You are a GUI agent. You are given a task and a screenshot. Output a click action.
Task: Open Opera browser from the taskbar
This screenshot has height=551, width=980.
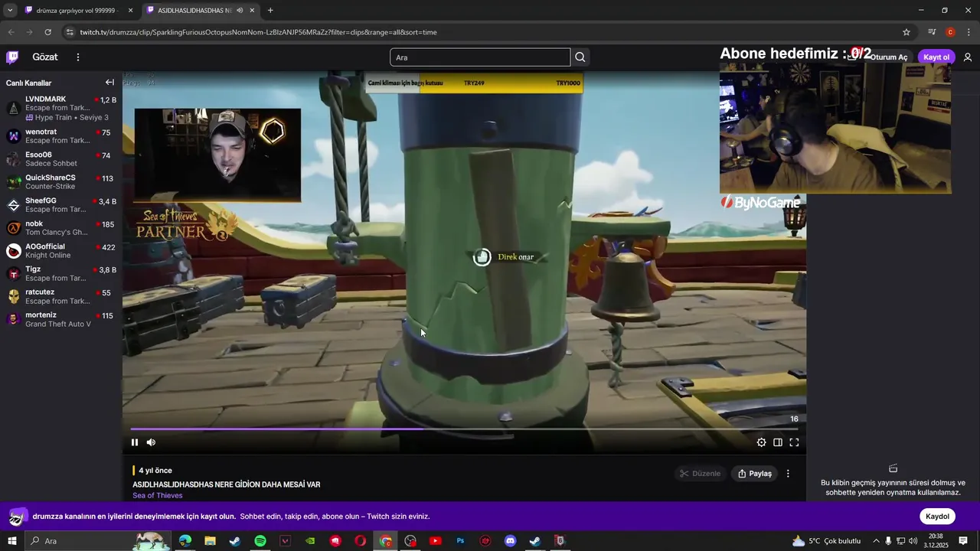pyautogui.click(x=360, y=541)
